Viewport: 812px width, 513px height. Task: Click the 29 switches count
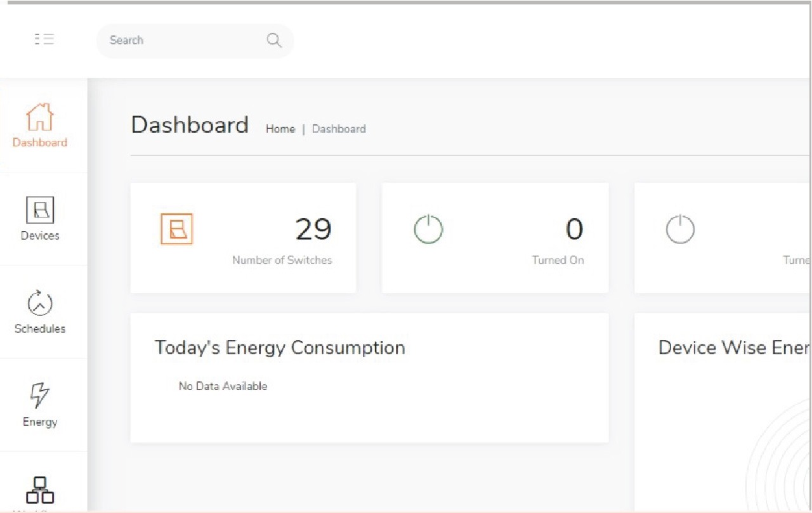coord(313,229)
